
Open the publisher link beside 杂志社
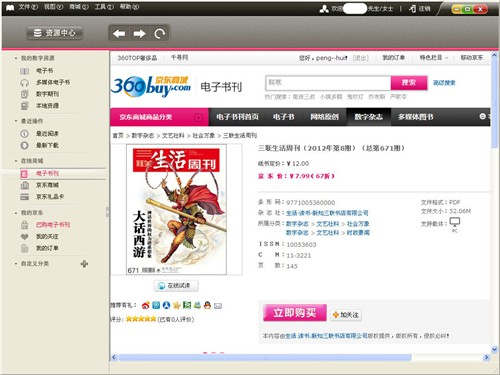[x=327, y=213]
